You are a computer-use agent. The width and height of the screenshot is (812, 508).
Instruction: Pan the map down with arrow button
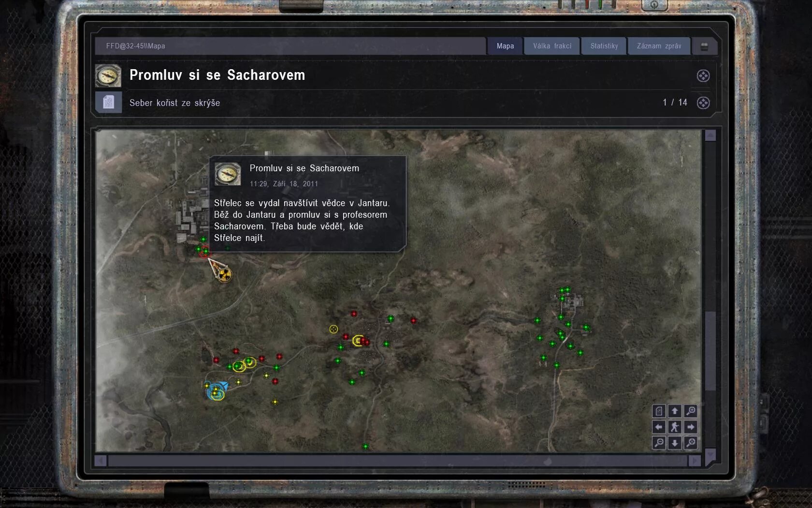675,443
